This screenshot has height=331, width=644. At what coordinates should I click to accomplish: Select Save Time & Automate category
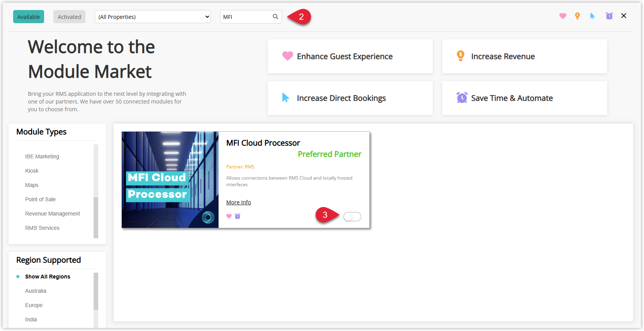524,98
